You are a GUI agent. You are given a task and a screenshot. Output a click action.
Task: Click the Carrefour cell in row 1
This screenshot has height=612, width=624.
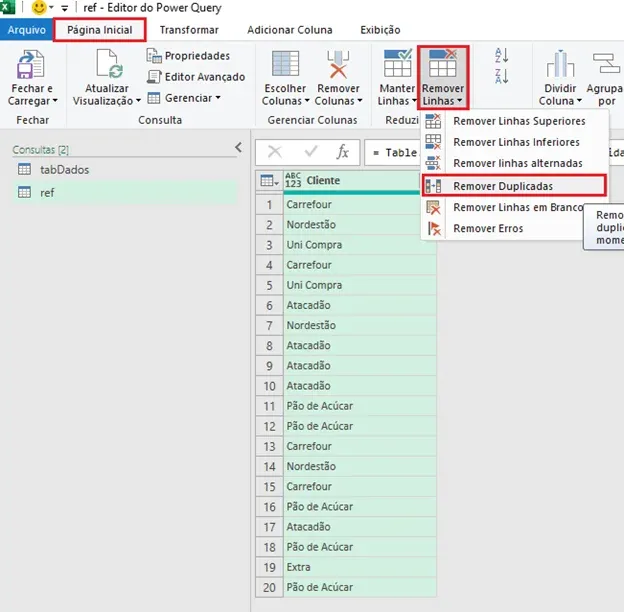pos(360,205)
